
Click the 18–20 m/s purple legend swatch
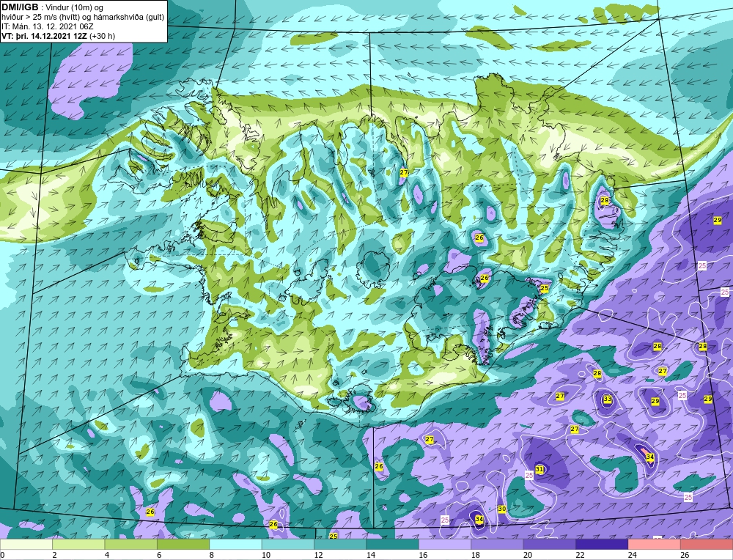coord(498,545)
